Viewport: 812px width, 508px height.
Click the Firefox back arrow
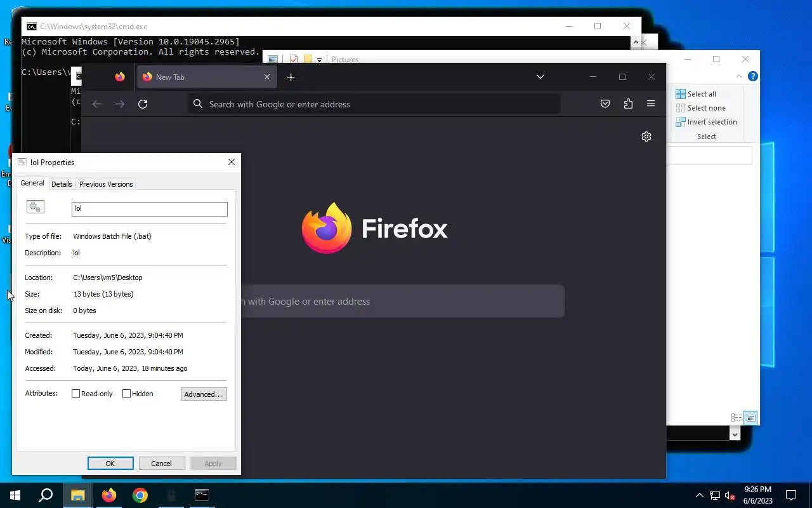[97, 104]
